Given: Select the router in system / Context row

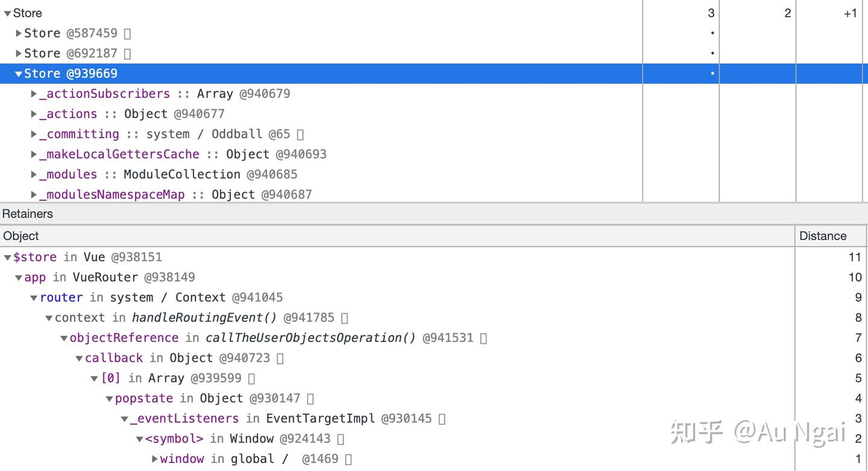Looking at the screenshot, I should point(398,297).
